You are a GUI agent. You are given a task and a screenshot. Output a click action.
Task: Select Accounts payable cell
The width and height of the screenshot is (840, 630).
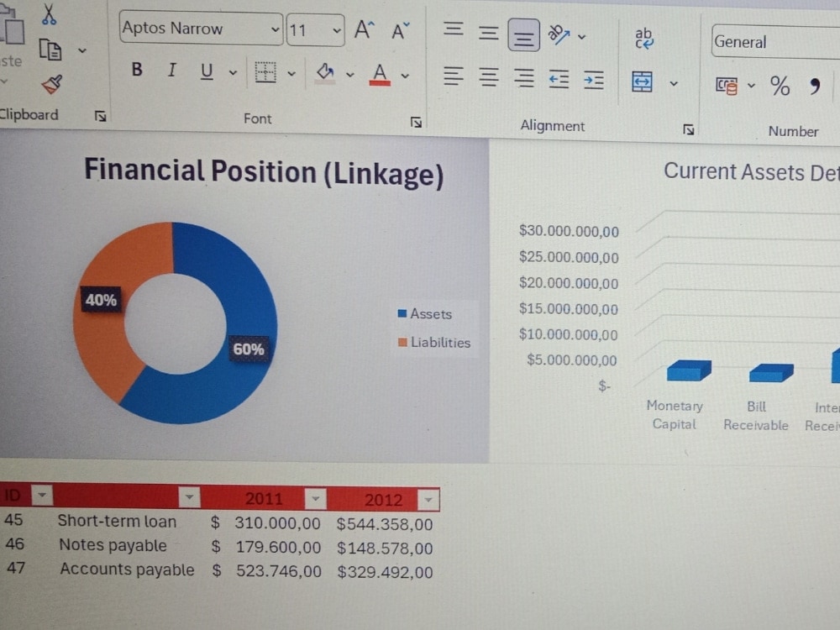point(127,570)
